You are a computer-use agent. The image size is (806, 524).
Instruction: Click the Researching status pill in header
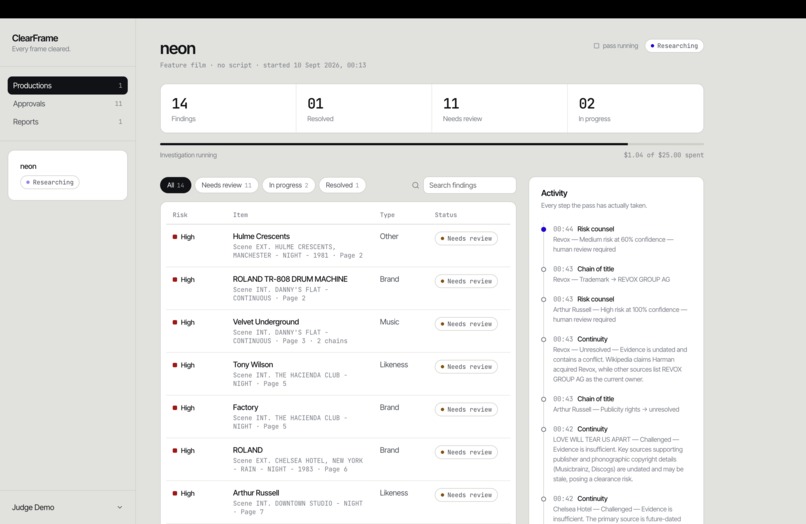pyautogui.click(x=674, y=46)
